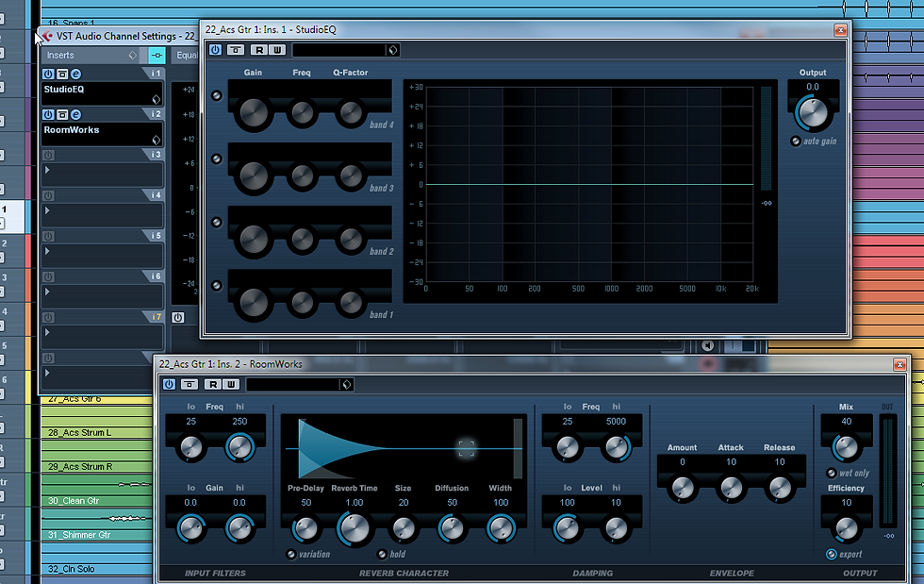Bypass insert slot i1 StudioEQ

pos(62,74)
